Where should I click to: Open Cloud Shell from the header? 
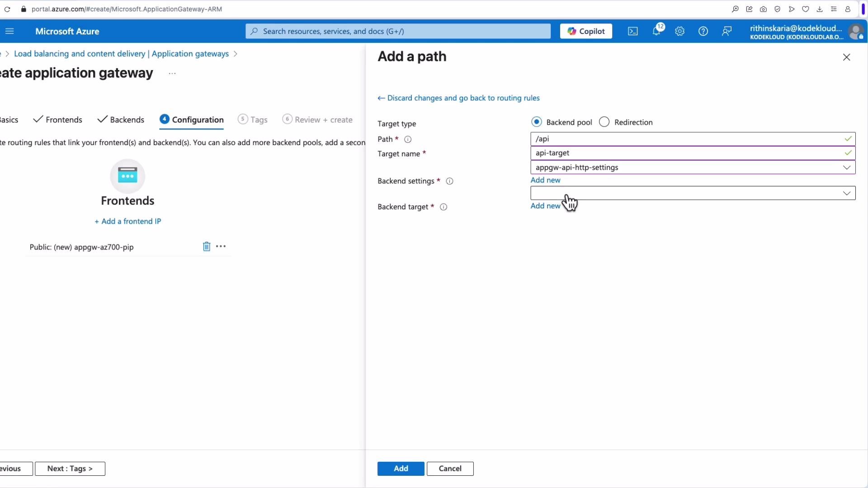pyautogui.click(x=633, y=31)
